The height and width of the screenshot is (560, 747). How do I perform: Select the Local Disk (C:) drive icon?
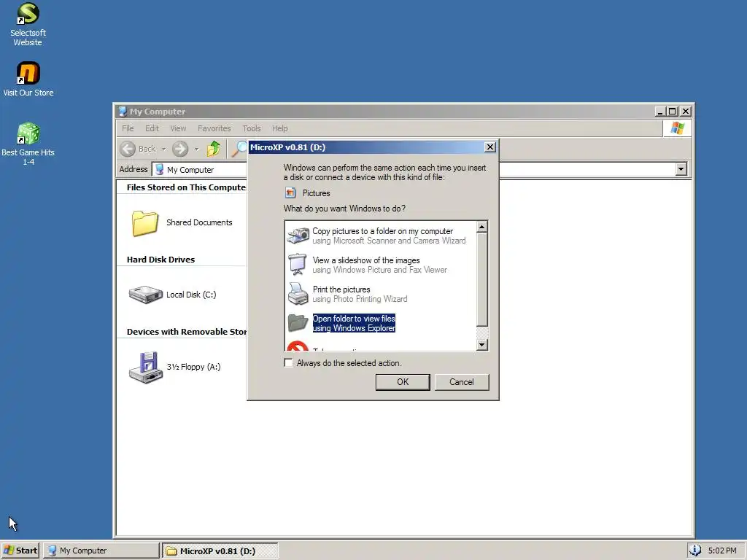pyautogui.click(x=146, y=295)
